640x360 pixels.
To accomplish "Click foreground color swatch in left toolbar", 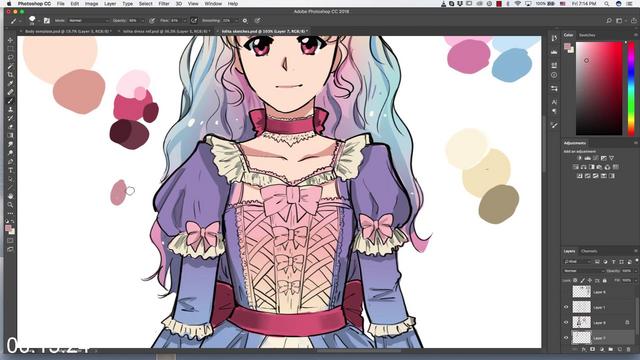I will 8,229.
